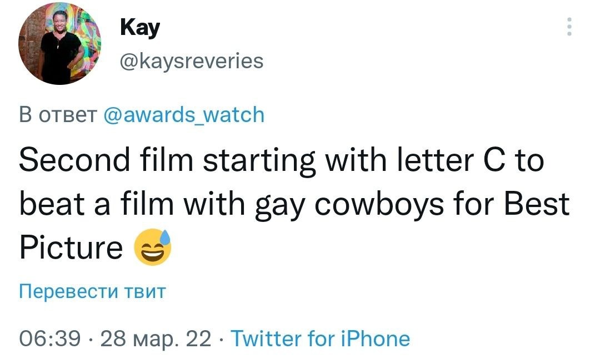Open the @kaysreveries handle
This screenshot has height=364, width=600.
192,60
